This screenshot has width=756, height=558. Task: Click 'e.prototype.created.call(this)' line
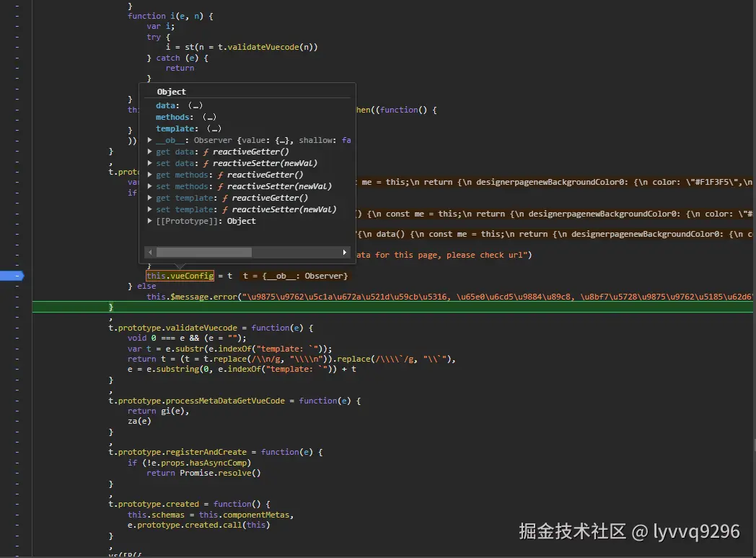(x=198, y=525)
